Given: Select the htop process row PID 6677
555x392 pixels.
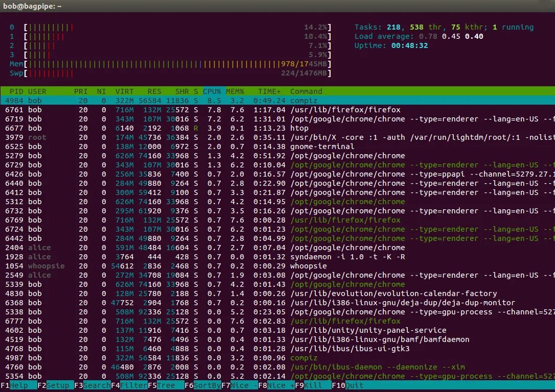Looking at the screenshot, I should [x=277, y=128].
